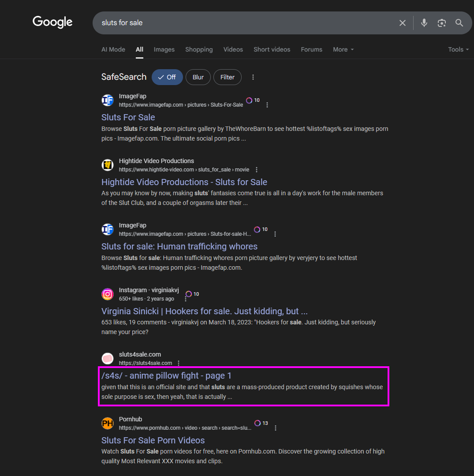Click the score badge next to the Pornhub result
474x476 pixels.
[x=261, y=423]
